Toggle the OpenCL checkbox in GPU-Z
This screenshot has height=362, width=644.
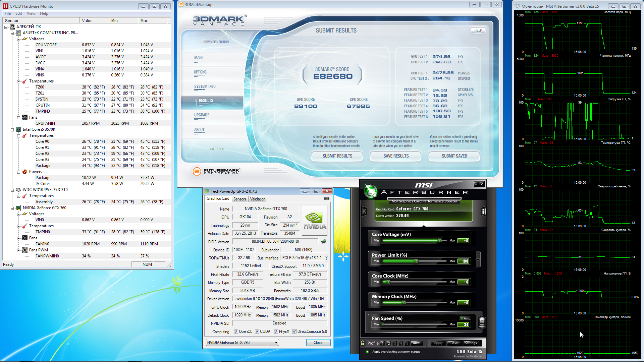pyautogui.click(x=236, y=331)
